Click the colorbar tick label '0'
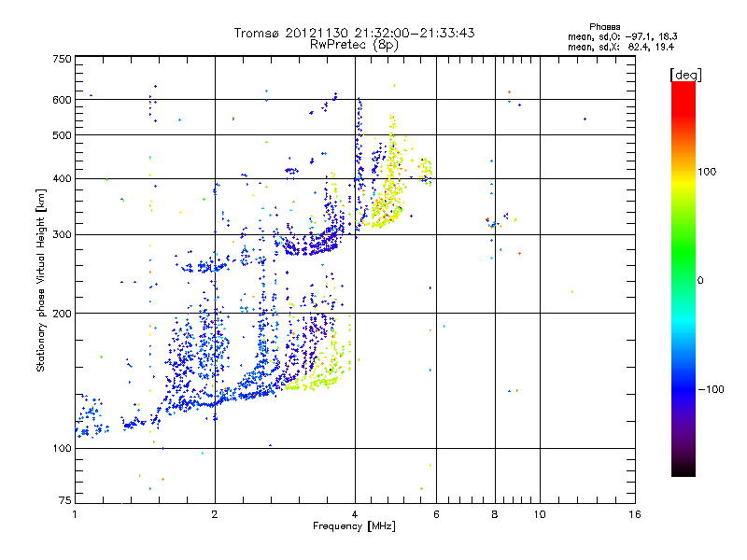The image size is (747, 560). (700, 281)
